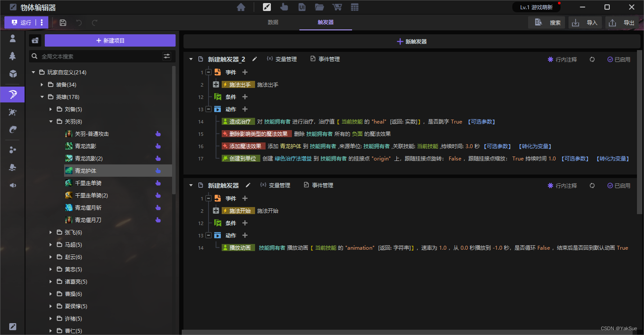644x335 pixels.
Task: Click the 运行 button
Action: point(21,22)
